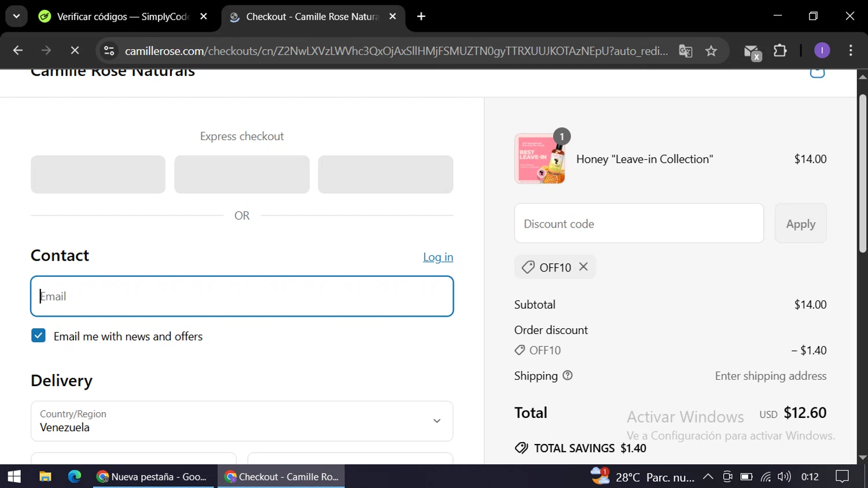Screen dimensions: 868x488
Task: Click the taskbar clock showing 0:12
Action: click(x=810, y=476)
